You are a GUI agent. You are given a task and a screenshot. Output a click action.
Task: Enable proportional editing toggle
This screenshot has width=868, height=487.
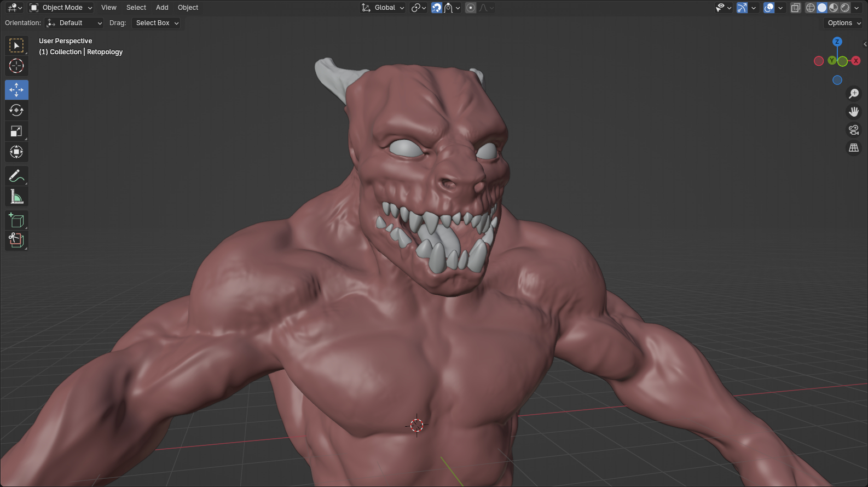click(x=471, y=8)
